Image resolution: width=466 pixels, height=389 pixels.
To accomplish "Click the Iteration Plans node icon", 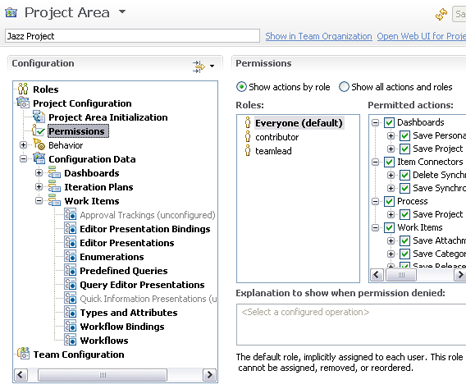I will click(54, 187).
